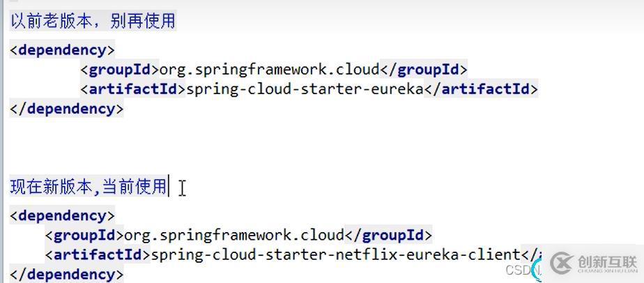
Task: Click the opening artifactId tag in new-version block
Action: pos(98,254)
